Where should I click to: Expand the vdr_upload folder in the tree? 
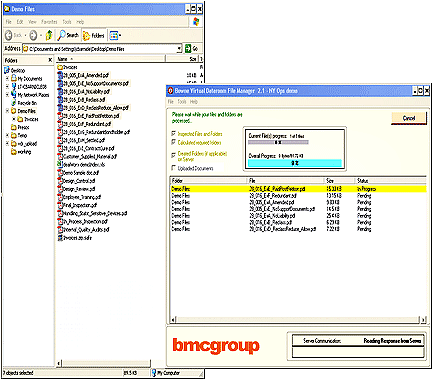pos(7,143)
